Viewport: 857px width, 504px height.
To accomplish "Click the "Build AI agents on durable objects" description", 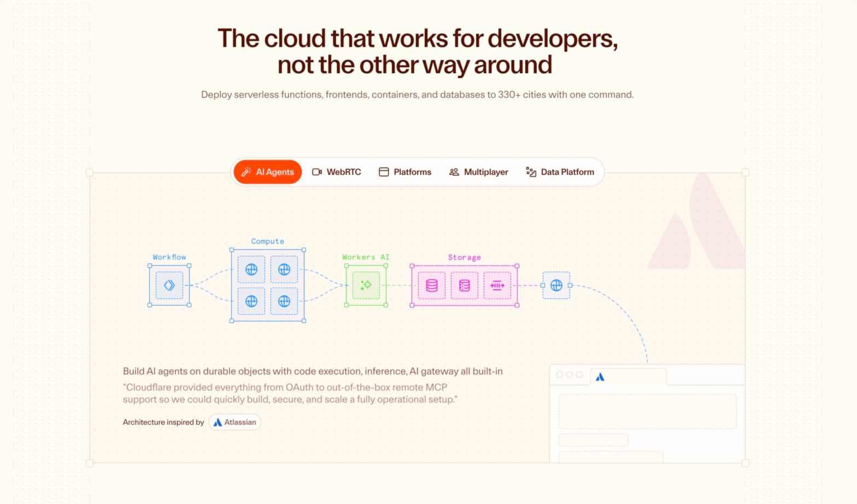I will tap(313, 372).
